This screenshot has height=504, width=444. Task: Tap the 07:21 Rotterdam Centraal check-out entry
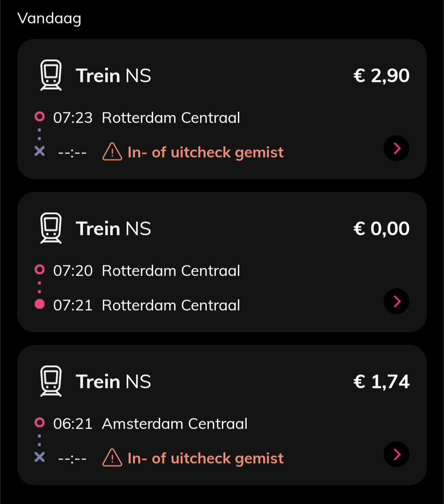(x=146, y=305)
